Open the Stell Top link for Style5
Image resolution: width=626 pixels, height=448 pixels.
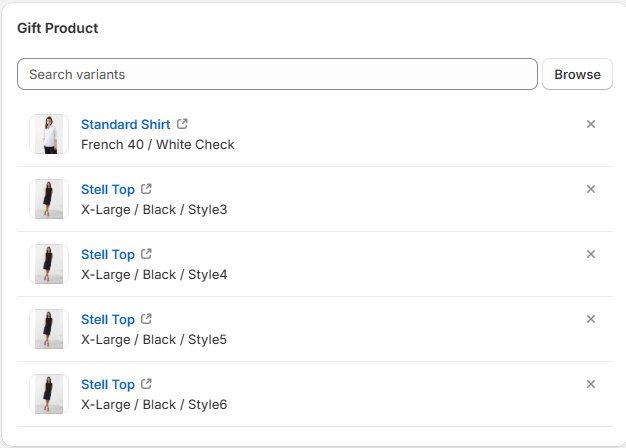point(107,319)
